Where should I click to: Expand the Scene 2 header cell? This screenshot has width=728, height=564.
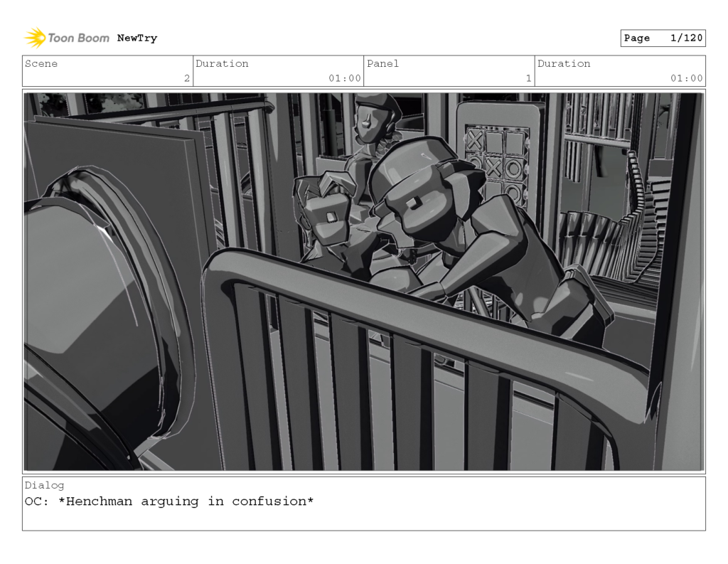click(x=107, y=70)
